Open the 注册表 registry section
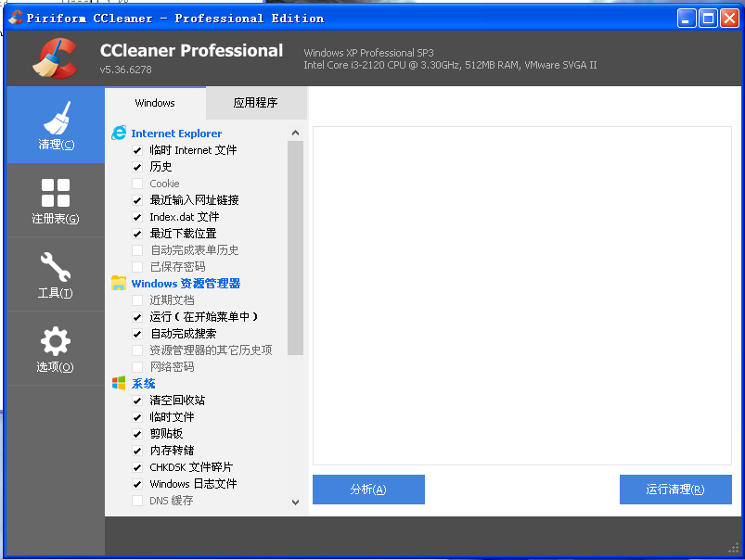745x560 pixels. pos(56,200)
